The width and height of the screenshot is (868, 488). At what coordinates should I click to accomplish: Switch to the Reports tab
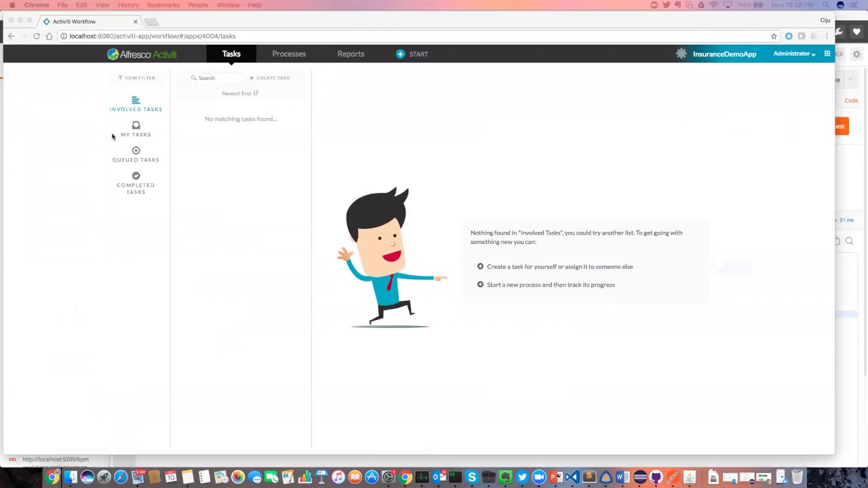pos(351,54)
